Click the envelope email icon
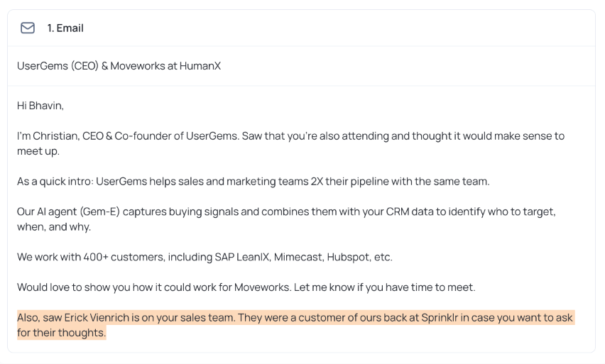Viewport: 605px width, 364px height. coord(28,28)
